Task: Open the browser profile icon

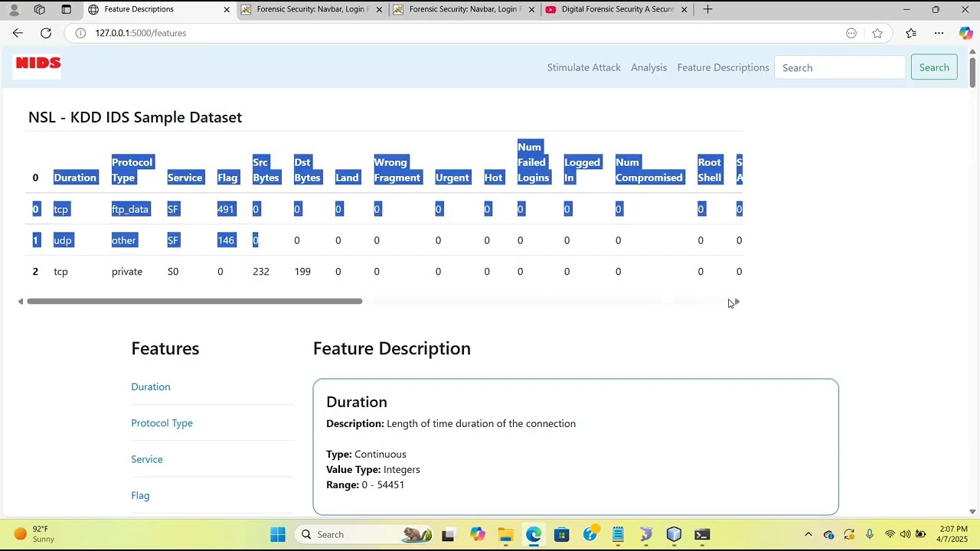Action: tap(14, 9)
